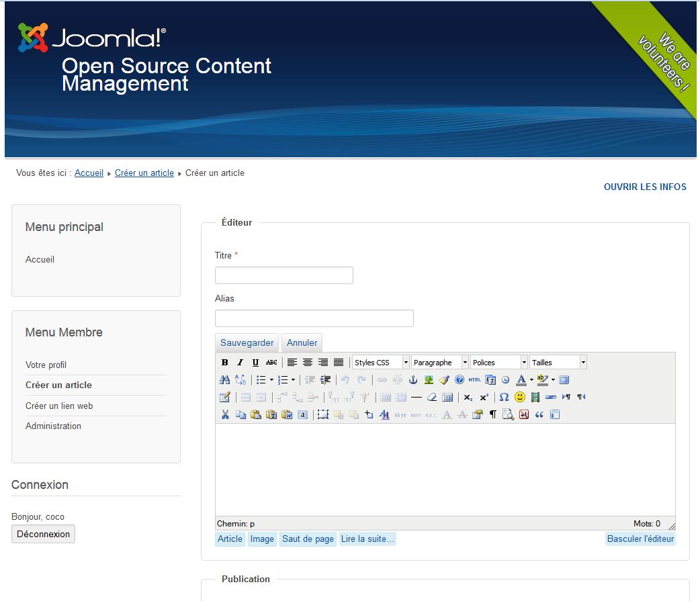Viewport: 700px width, 601px height.
Task: Focus the Titre input field
Action: tap(284, 275)
